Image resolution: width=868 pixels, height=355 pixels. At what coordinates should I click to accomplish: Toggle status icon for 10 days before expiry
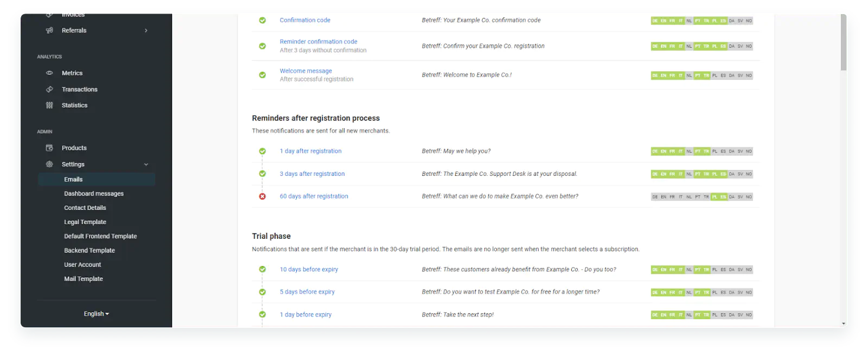point(263,269)
